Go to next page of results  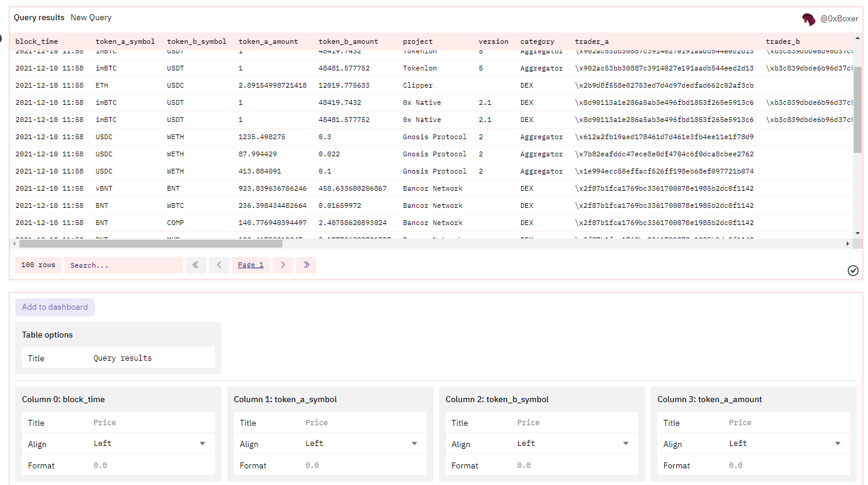pos(283,265)
